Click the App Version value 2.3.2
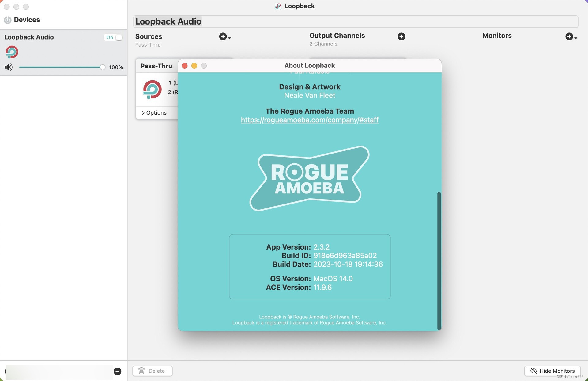The image size is (588, 381). click(321, 247)
